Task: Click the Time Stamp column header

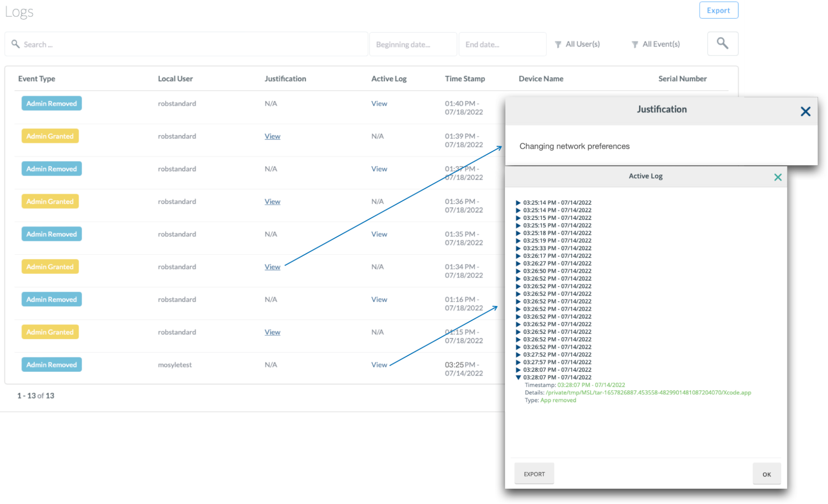Action: (465, 79)
